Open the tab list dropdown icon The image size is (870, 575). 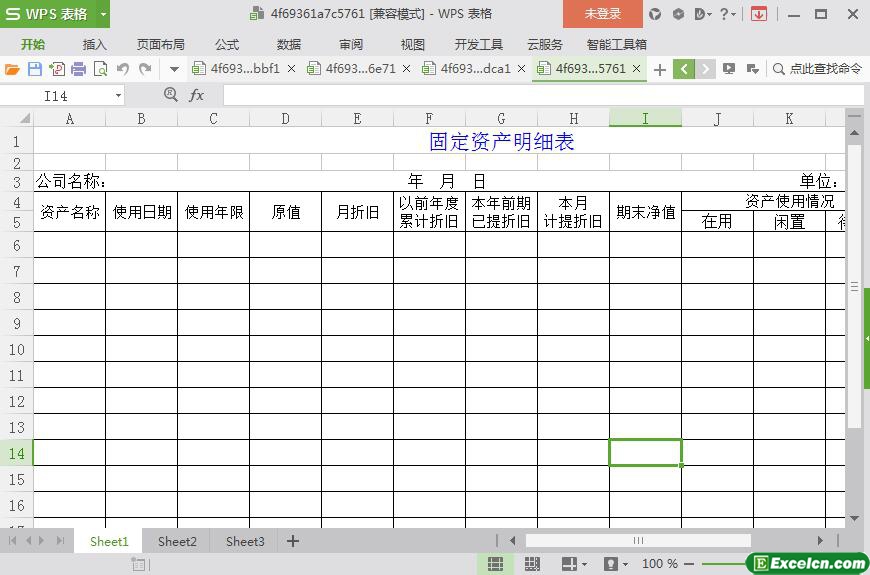[753, 69]
